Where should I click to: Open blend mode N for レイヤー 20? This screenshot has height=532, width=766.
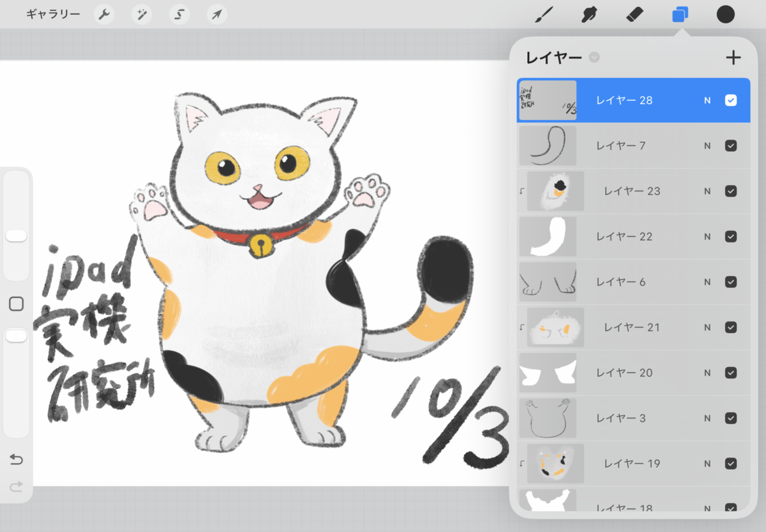pyautogui.click(x=707, y=373)
